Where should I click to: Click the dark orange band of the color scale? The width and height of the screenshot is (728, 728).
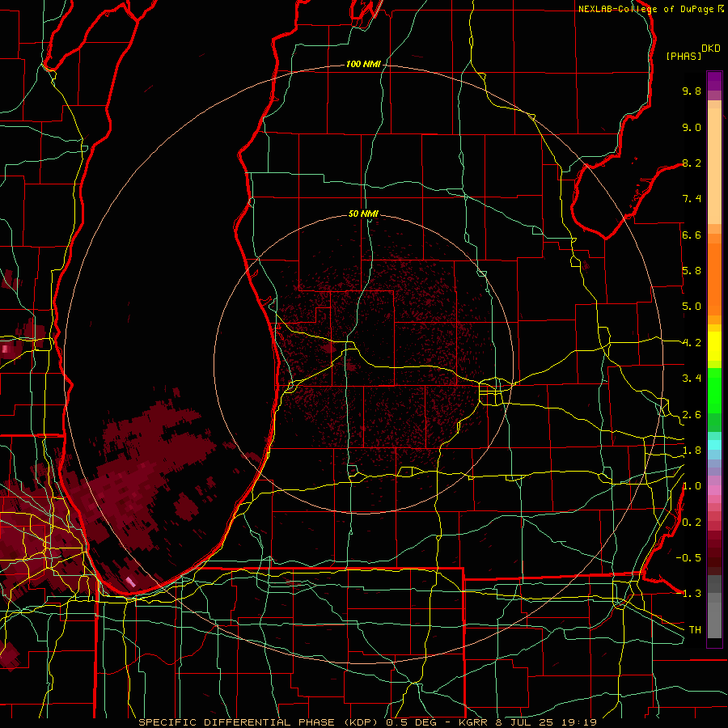[714, 279]
